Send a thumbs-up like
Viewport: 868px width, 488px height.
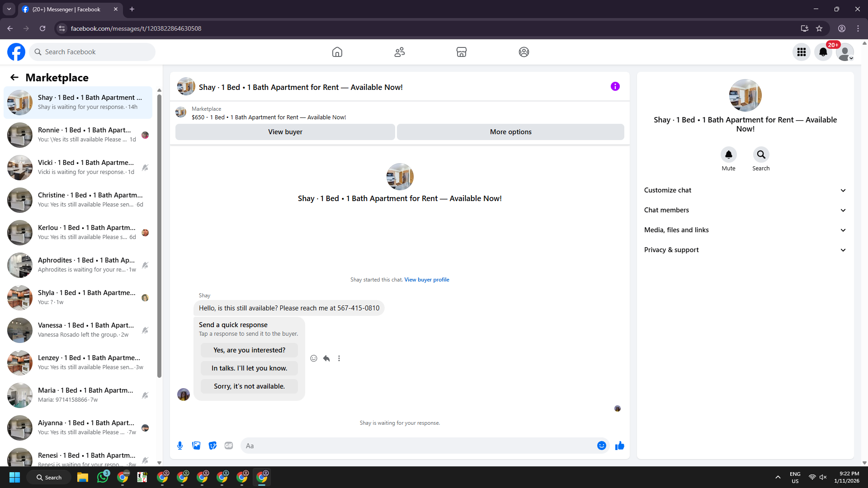tap(620, 446)
